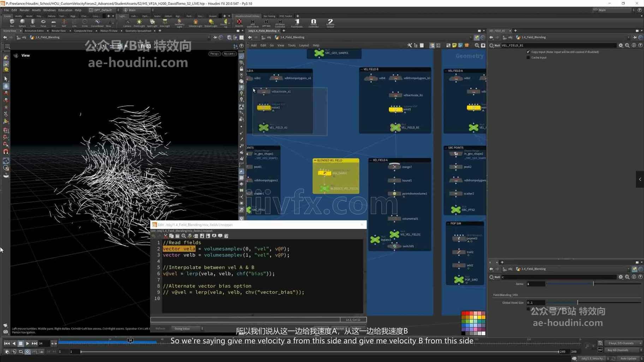Click gear icon beside VEL_FIELD_B1 name
The width and height of the screenshot is (644, 362).
[621, 46]
